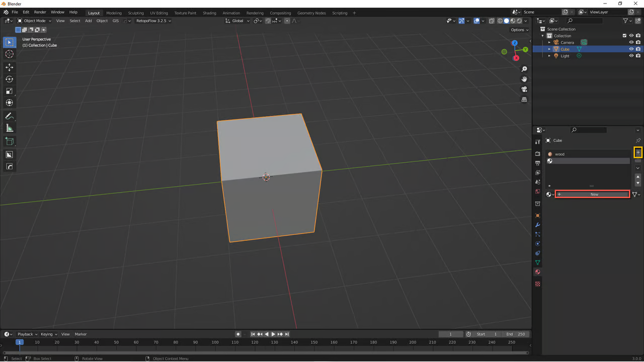Image resolution: width=644 pixels, height=362 pixels.
Task: Hide the Light object in viewport
Action: point(631,56)
